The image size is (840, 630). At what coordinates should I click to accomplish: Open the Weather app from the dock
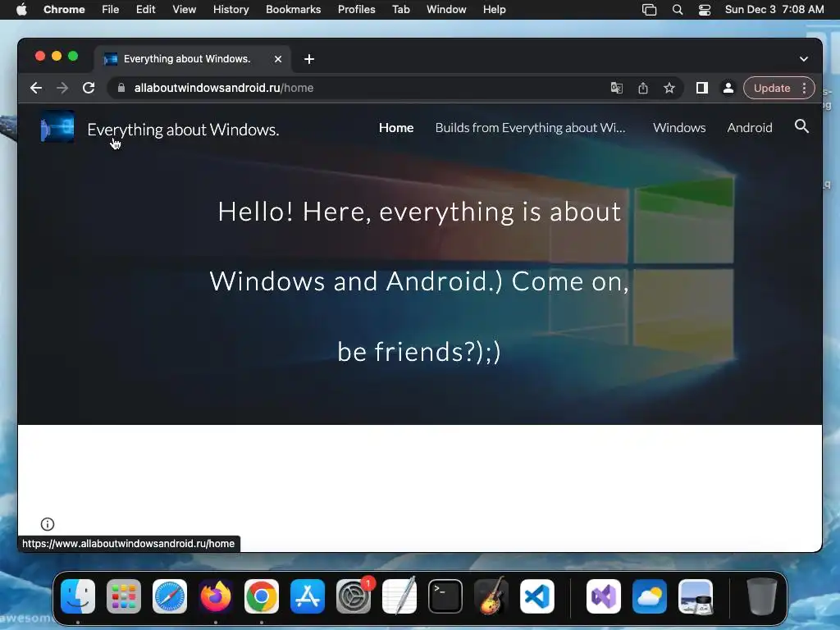[x=650, y=596]
